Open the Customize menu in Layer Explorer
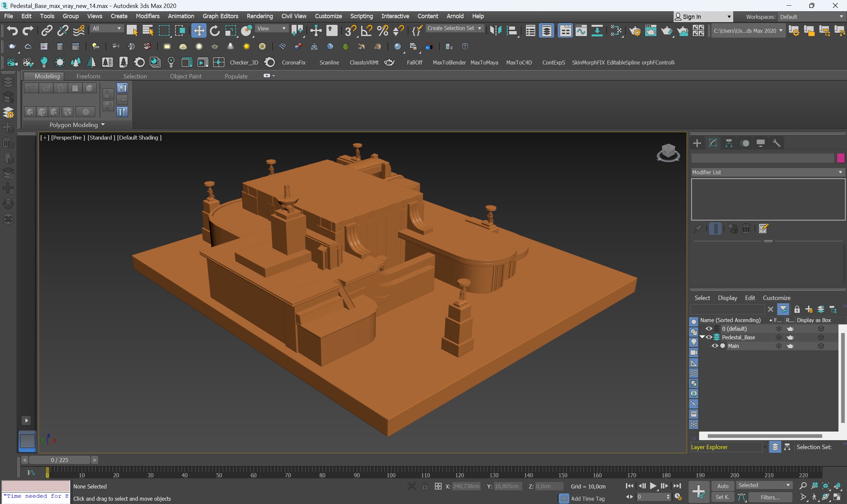This screenshot has height=504, width=847. 776,298
